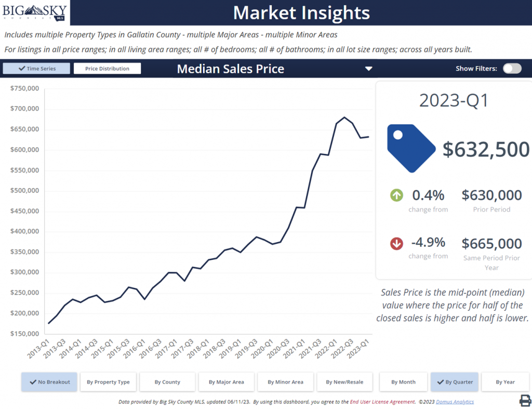Switch breakout to By Year
The width and height of the screenshot is (532, 409).
(506, 381)
